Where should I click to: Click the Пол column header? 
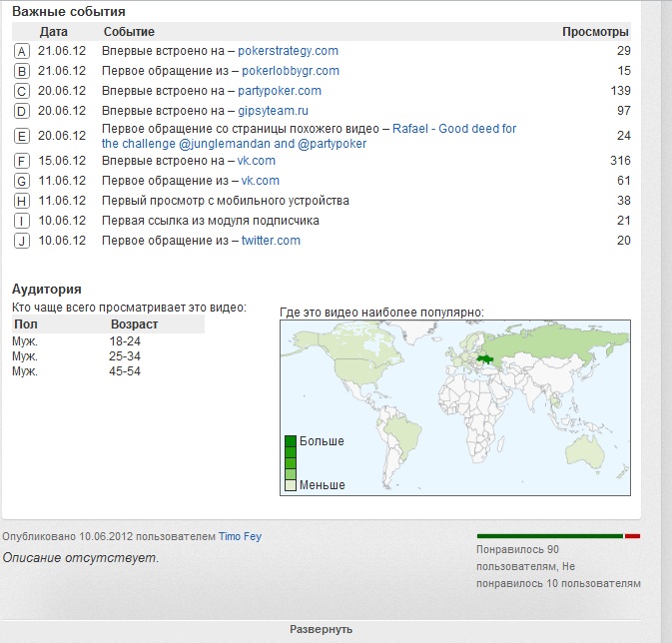[26, 324]
